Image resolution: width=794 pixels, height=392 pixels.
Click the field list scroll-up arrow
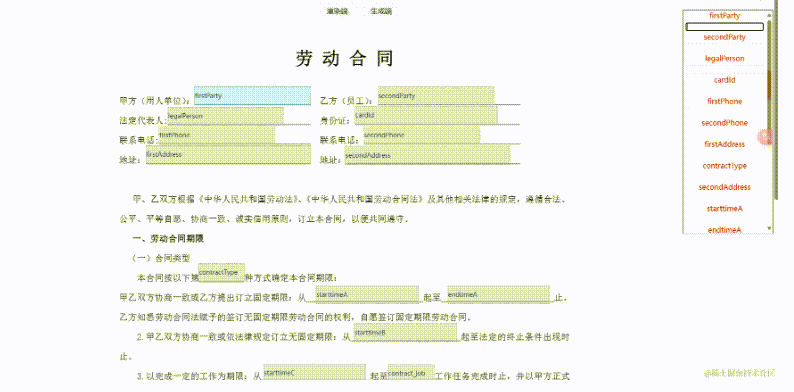point(770,15)
